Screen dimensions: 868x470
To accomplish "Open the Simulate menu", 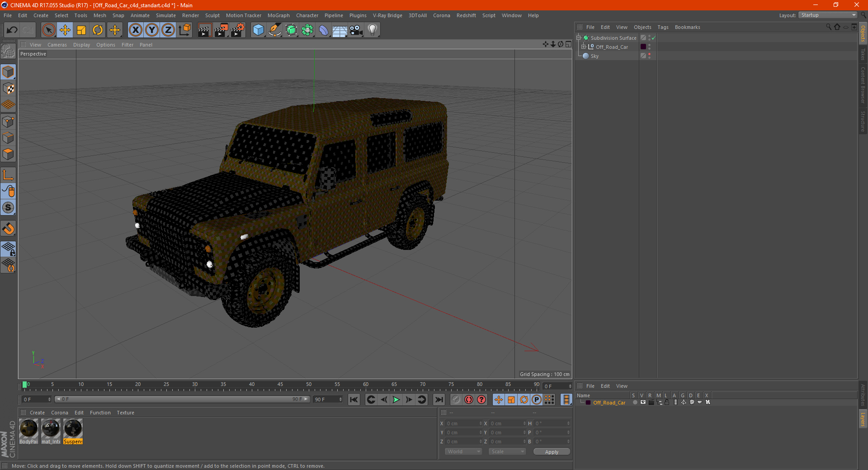I will tap(166, 15).
